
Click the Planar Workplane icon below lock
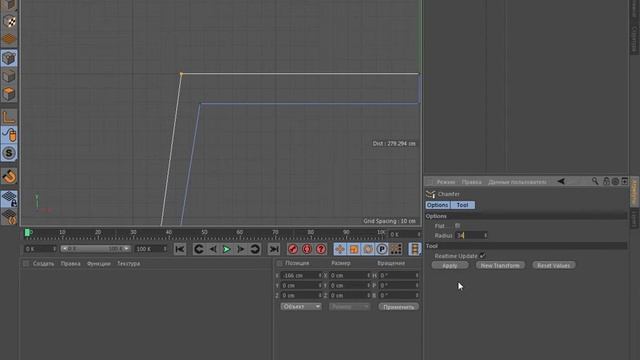9,216
